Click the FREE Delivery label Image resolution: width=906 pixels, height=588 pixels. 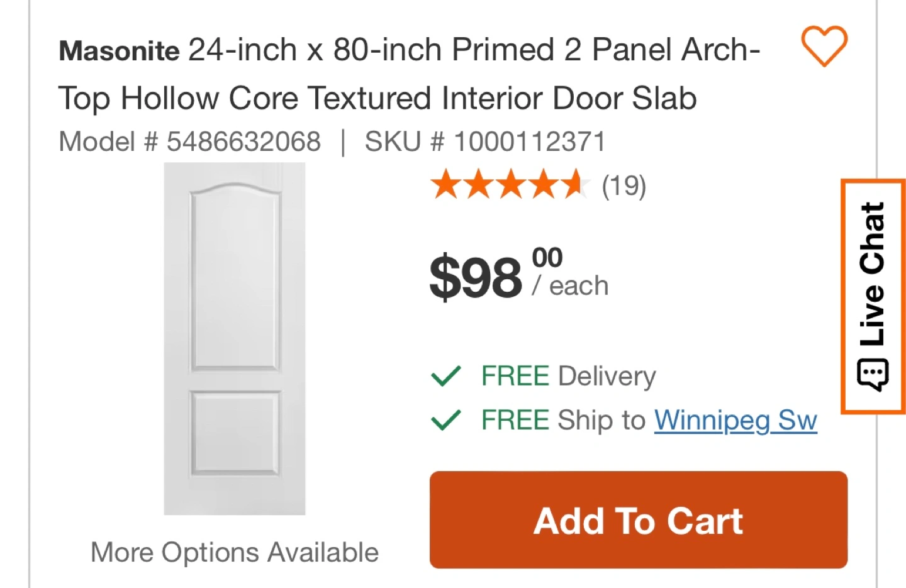click(568, 376)
